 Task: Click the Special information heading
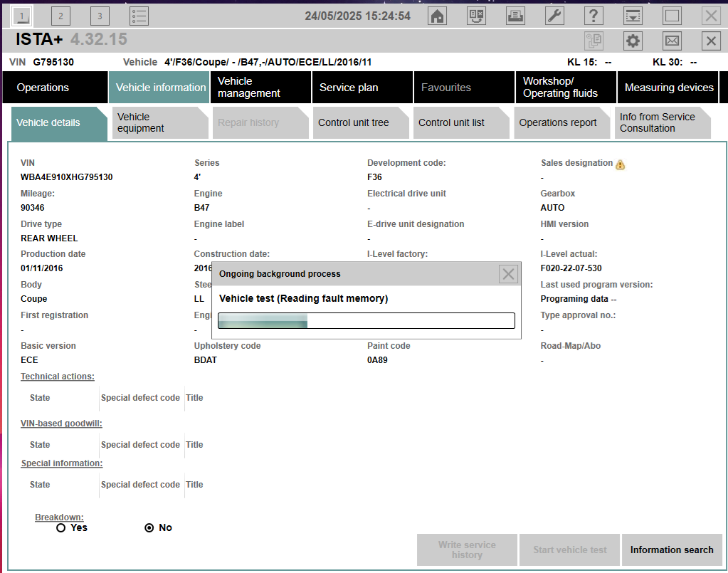point(62,463)
